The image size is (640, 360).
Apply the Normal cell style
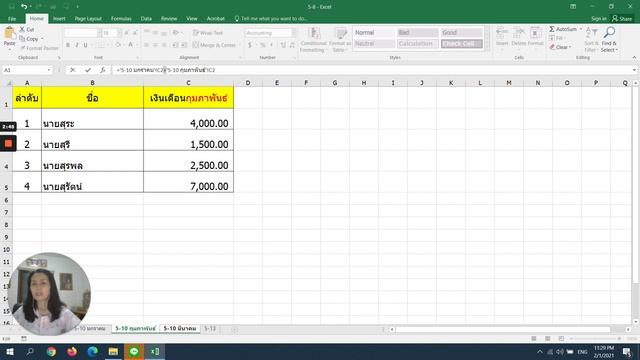click(373, 33)
